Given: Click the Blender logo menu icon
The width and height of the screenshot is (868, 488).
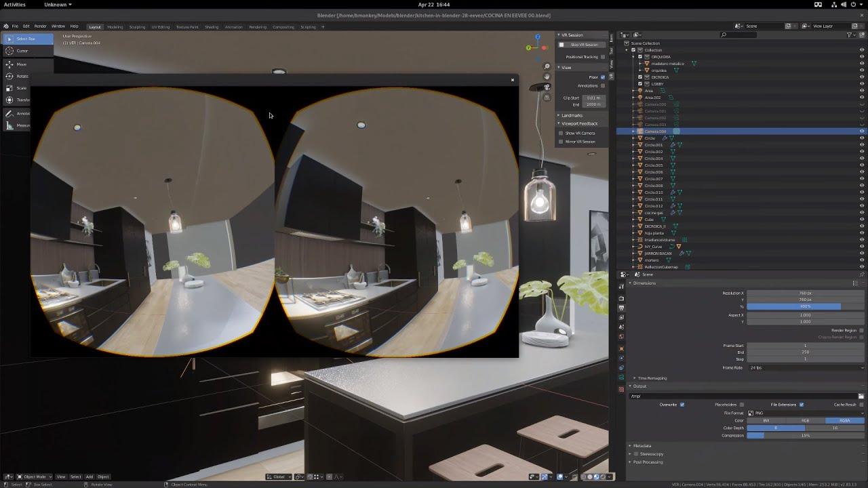Looking at the screenshot, I should [6, 26].
